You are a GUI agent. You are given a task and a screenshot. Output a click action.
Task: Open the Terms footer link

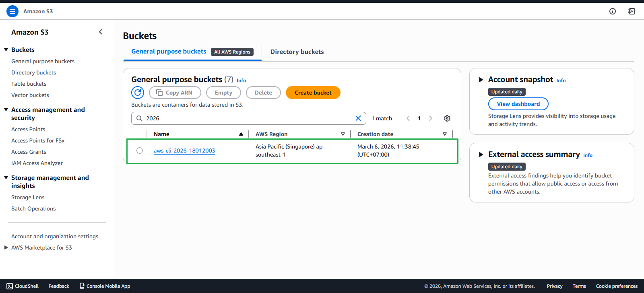579,286
